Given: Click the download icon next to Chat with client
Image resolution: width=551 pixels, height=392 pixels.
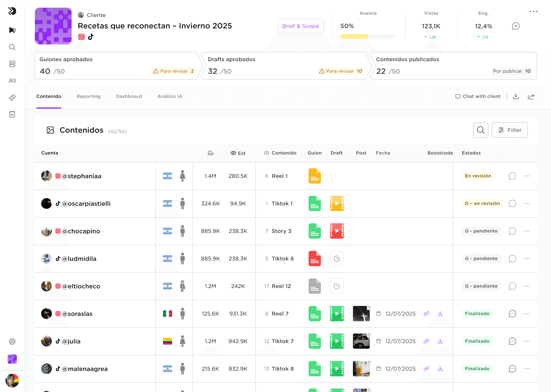Looking at the screenshot, I should [x=515, y=96].
